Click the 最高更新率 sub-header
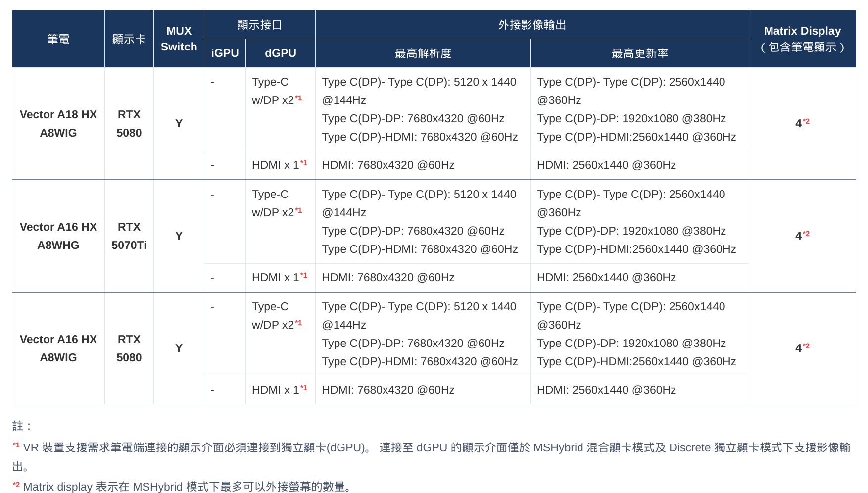This screenshot has height=493, width=868. point(640,53)
